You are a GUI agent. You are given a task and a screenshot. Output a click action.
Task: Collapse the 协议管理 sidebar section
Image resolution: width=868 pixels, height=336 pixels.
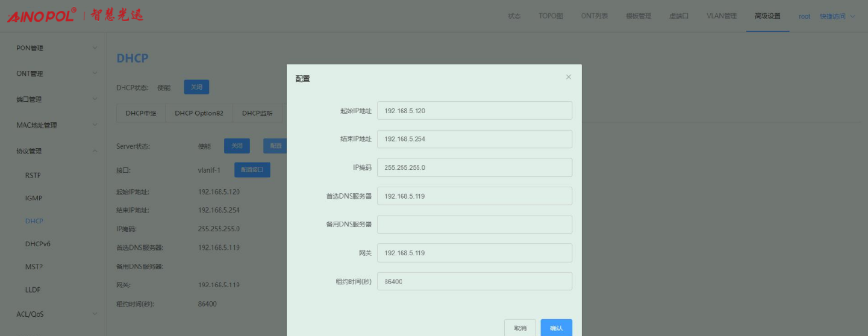point(55,151)
